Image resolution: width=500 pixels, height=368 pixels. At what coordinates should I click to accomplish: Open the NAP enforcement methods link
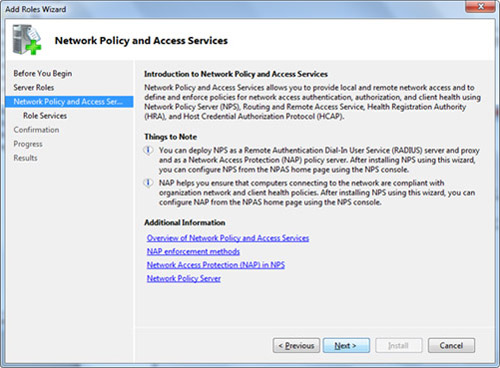(193, 251)
